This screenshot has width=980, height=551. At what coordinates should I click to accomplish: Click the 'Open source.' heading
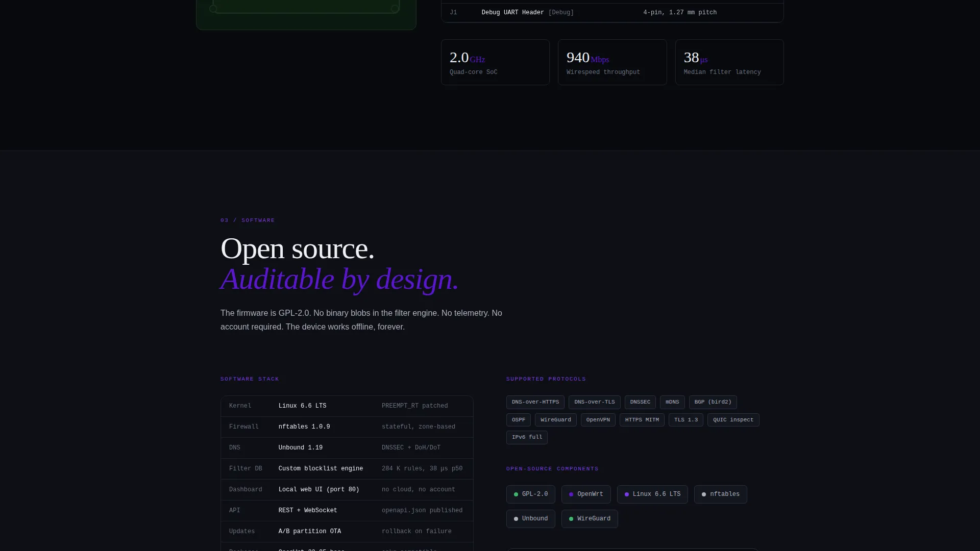[298, 248]
